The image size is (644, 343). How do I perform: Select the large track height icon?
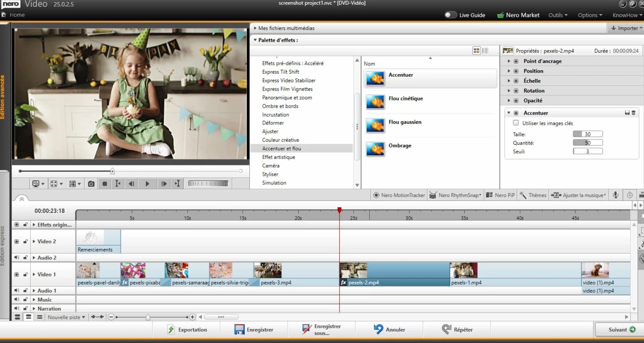coord(17,317)
